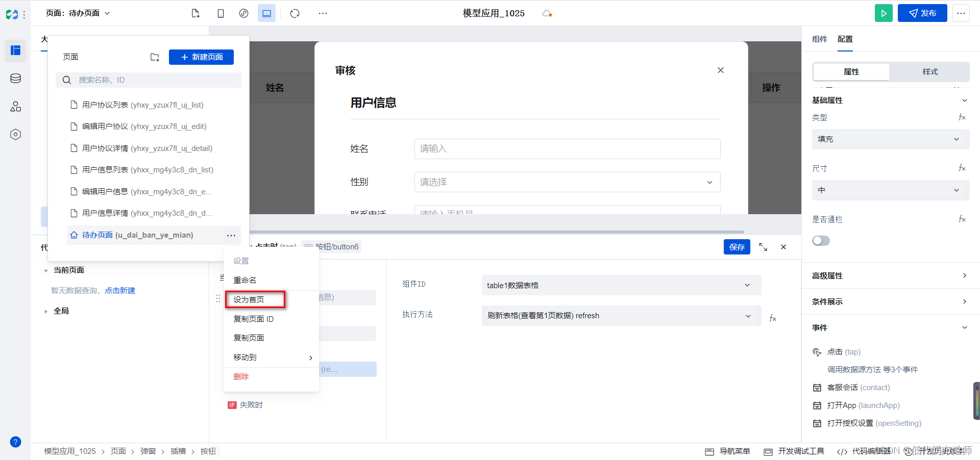Collapse the 当前页面 tree node
This screenshot has width=980, height=460.
46,270
